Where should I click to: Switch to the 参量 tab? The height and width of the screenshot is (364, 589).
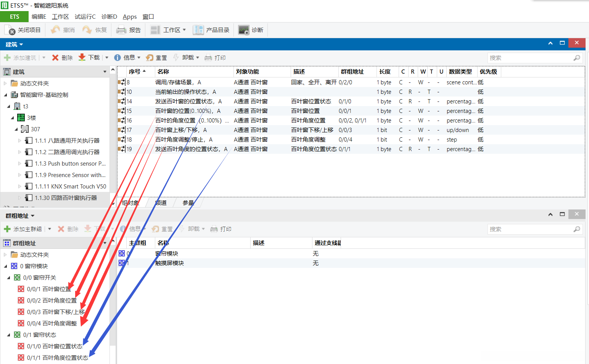(188, 203)
